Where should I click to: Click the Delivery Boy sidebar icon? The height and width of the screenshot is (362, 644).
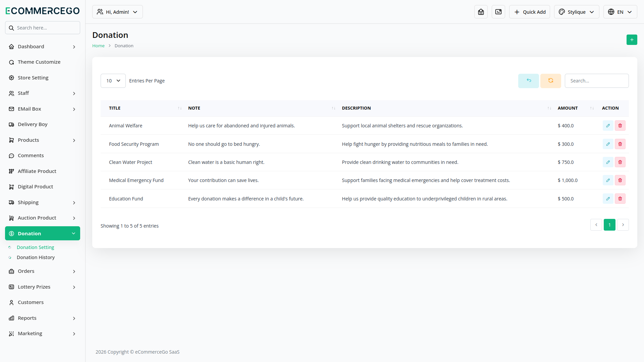[x=11, y=124]
